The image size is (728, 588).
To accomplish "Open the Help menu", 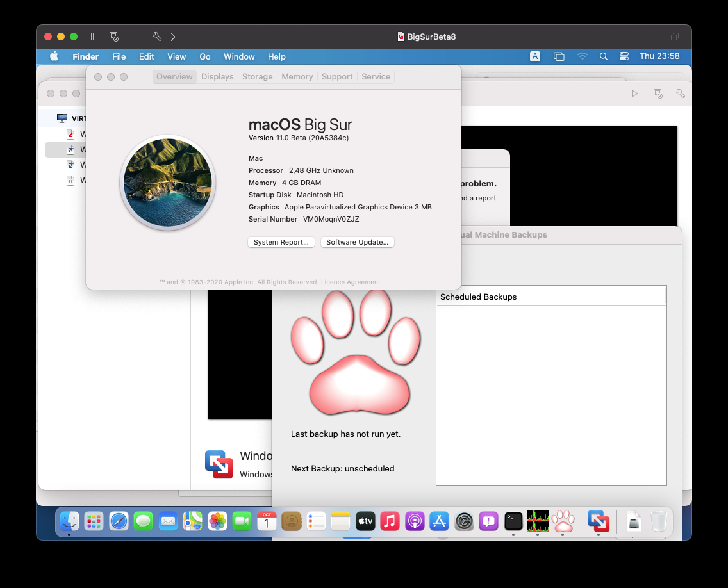I will (x=276, y=56).
